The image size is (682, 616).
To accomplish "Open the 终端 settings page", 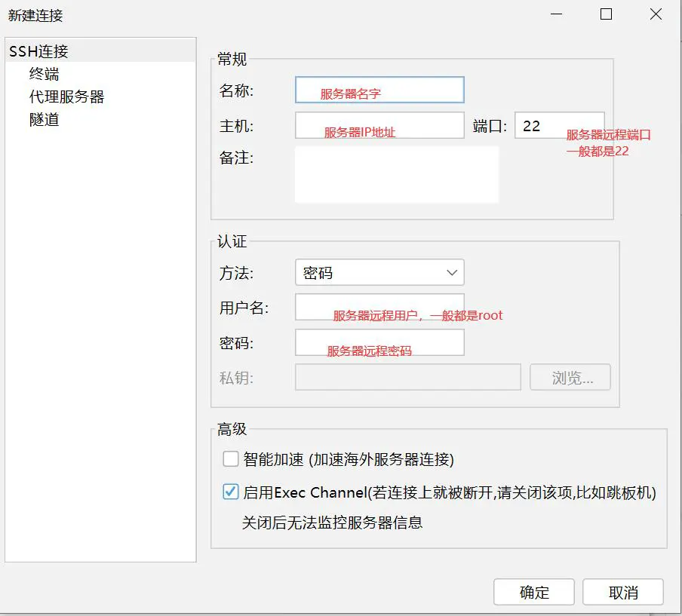I will click(44, 74).
